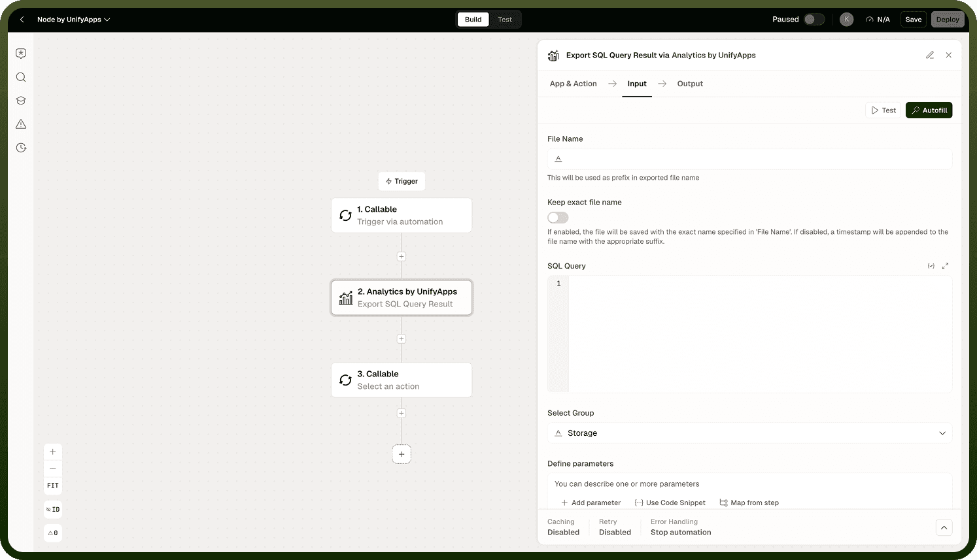Open the history clock icon in the sidebar
This screenshot has width=977, height=560.
coord(21,148)
